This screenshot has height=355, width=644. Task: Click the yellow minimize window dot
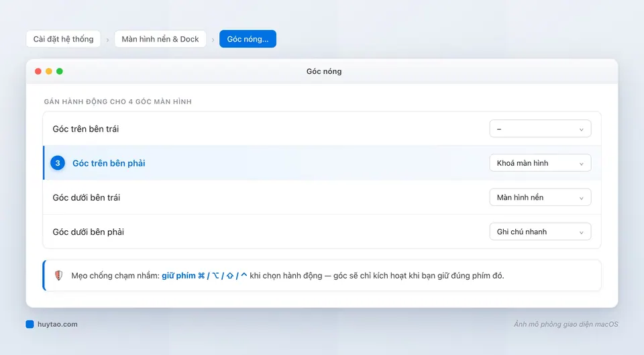[x=49, y=72]
